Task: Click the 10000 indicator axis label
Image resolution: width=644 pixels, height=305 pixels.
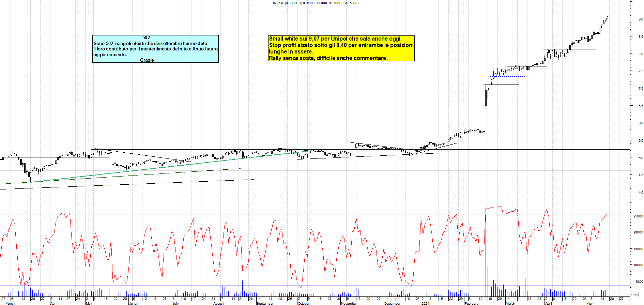Action: tap(638, 265)
